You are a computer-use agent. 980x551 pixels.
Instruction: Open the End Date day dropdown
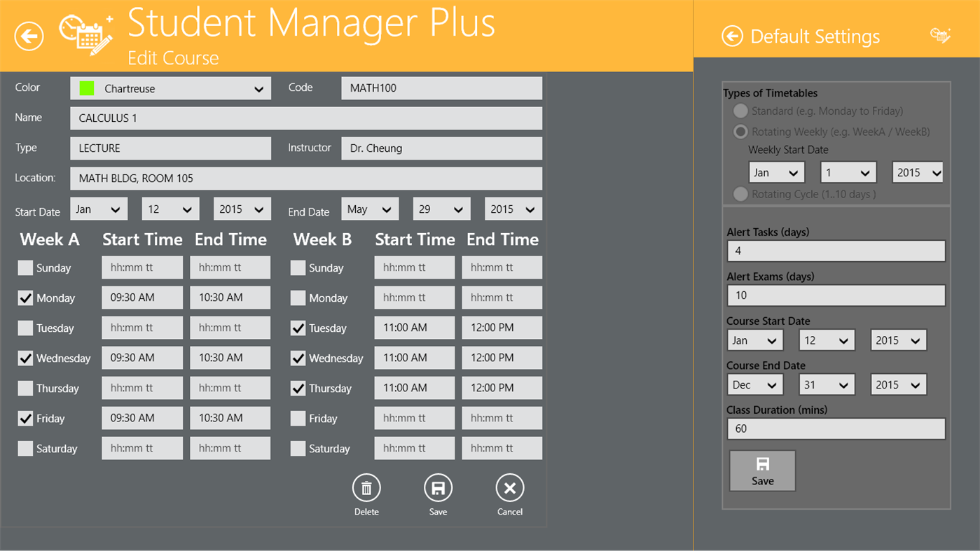(441, 208)
